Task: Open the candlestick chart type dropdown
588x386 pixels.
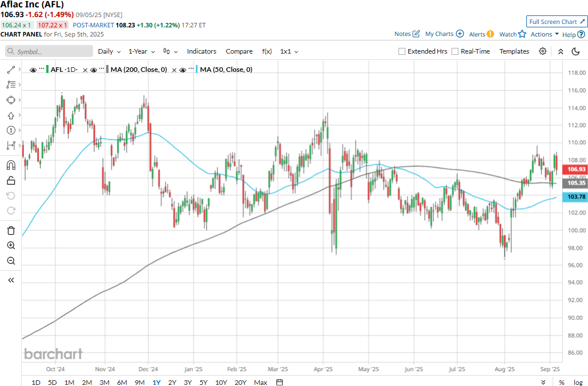Action: [170, 51]
